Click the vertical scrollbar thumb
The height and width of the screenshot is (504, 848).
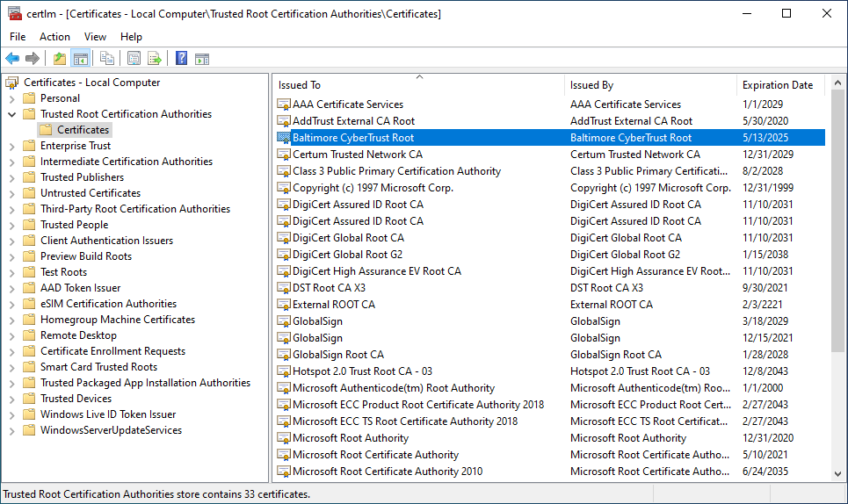click(837, 221)
